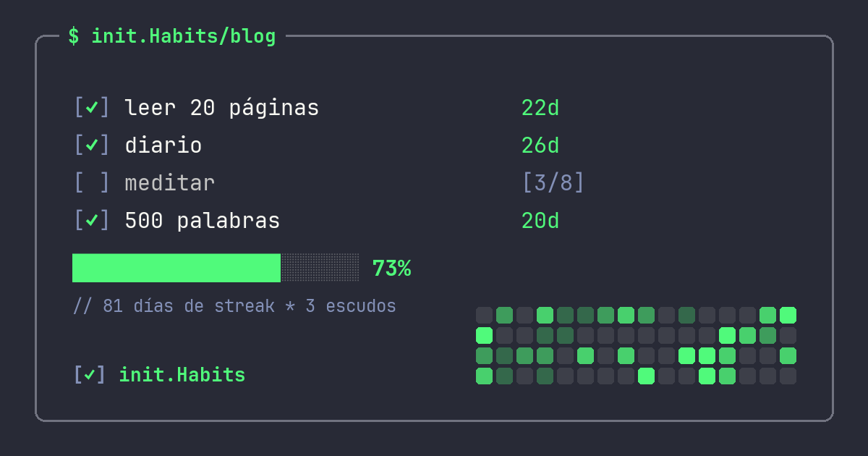This screenshot has width=868, height=456.
Task: Select the 'meditar' habit label
Action: point(169,183)
